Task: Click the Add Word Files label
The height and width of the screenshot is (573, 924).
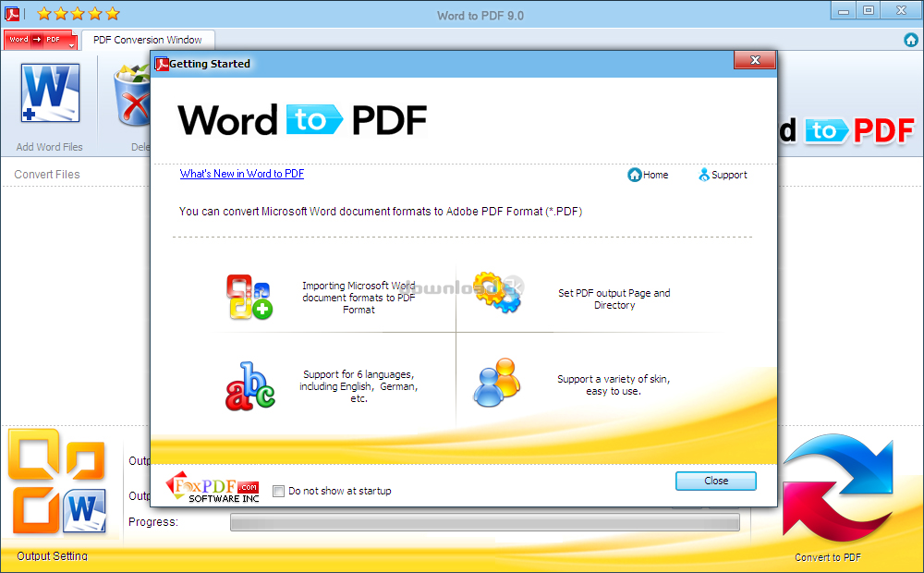Action: [x=50, y=147]
